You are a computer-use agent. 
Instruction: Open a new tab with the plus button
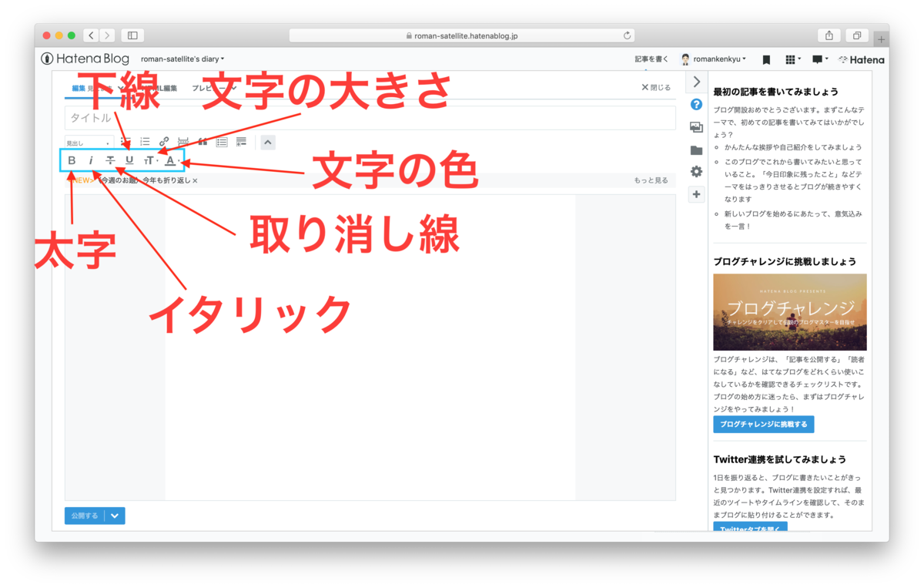882,39
